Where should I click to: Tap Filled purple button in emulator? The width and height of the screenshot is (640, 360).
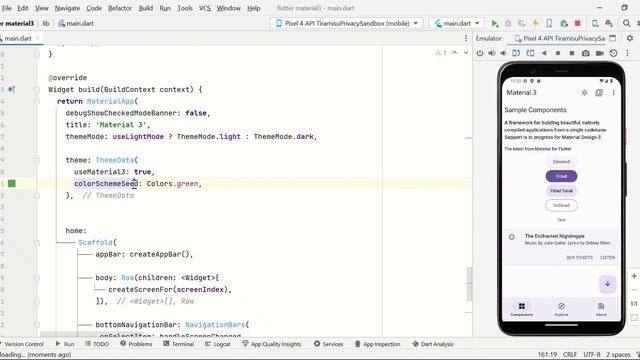[x=561, y=176]
